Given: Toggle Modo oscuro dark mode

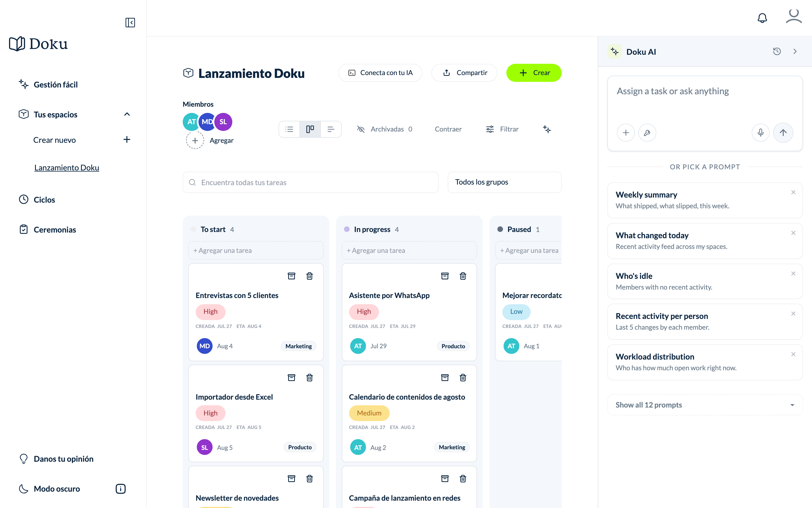Looking at the screenshot, I should 49,489.
